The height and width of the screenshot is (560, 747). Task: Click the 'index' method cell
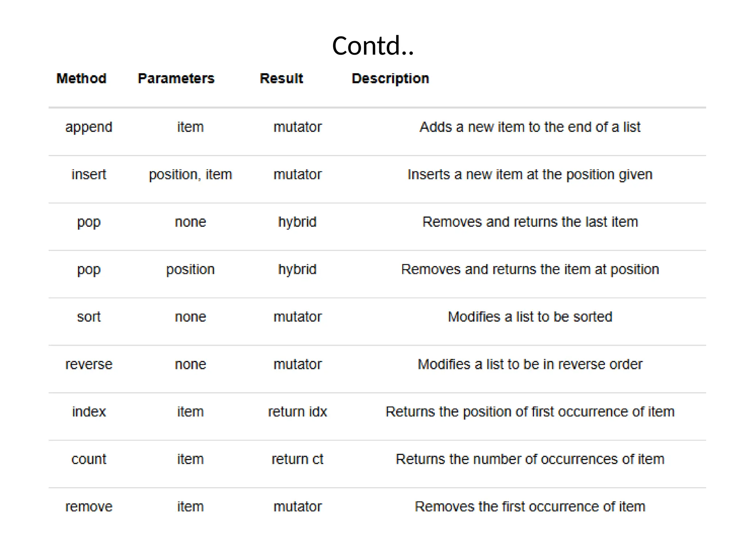pyautogui.click(x=89, y=412)
